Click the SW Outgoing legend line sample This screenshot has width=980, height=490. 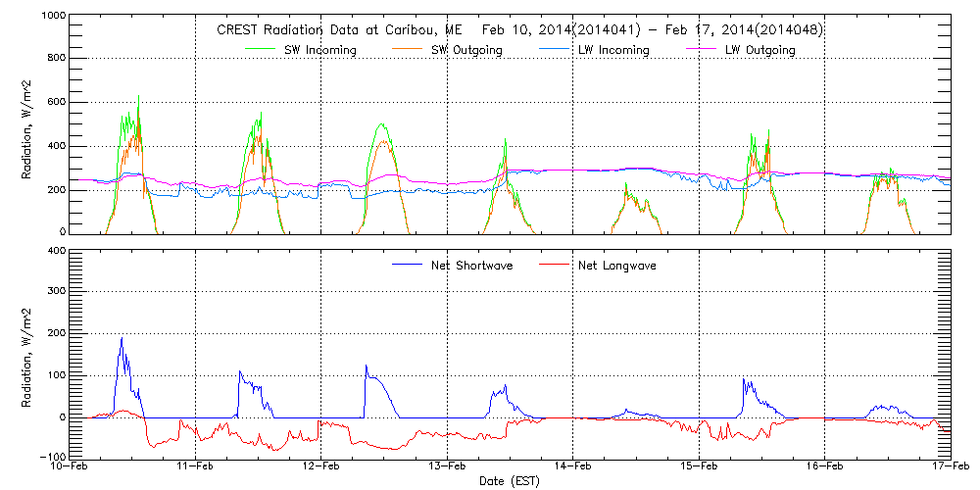pos(410,47)
